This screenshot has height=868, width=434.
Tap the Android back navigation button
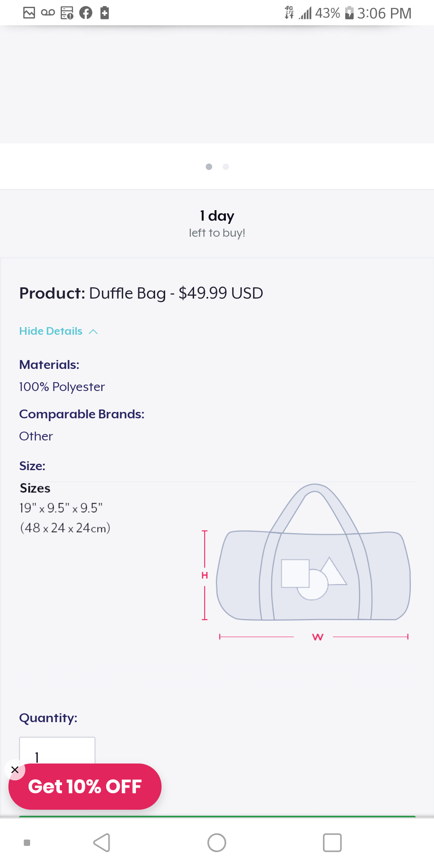click(102, 843)
